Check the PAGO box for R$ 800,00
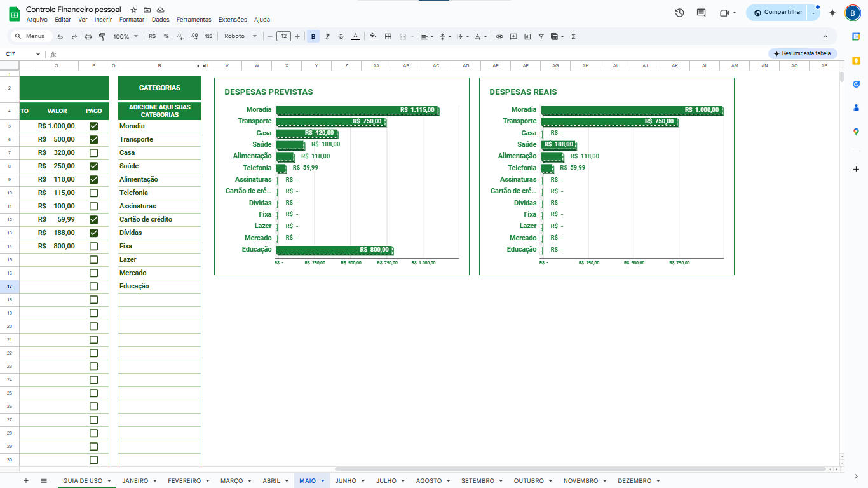Image resolution: width=868 pixels, height=488 pixels. (93, 247)
